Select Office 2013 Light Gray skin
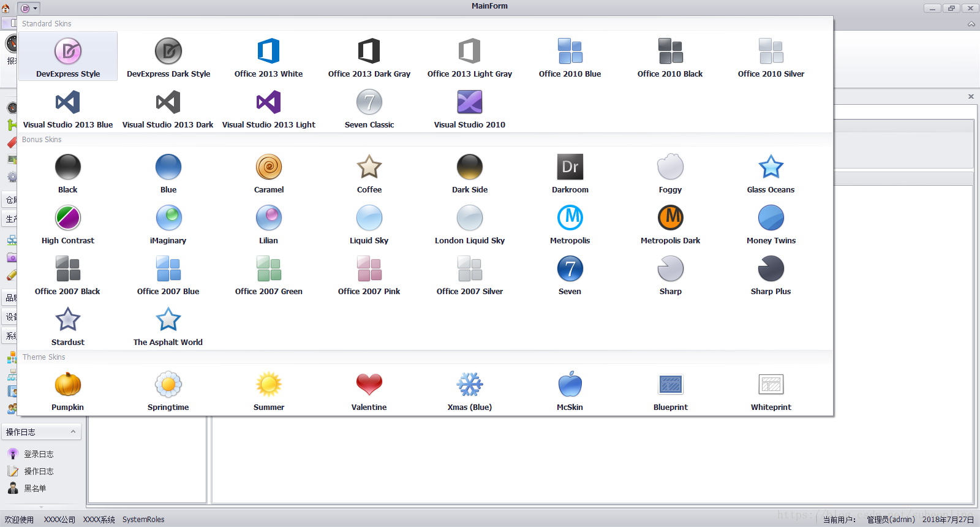The image size is (980, 527). pos(470,56)
